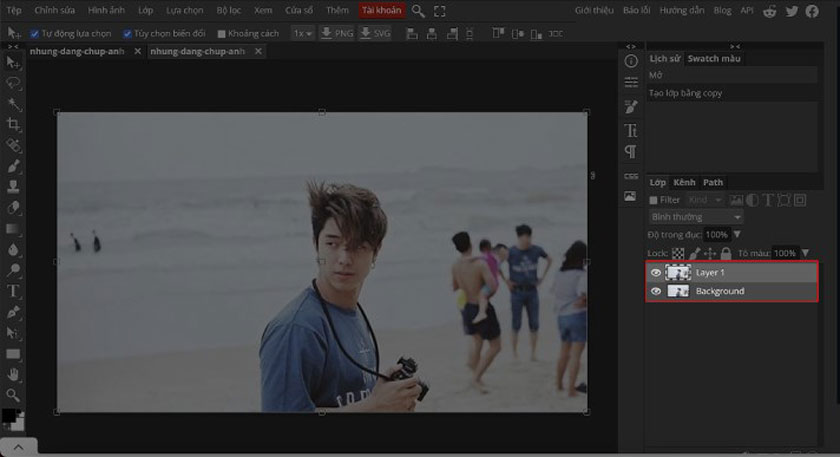
Task: Collapse the left toolbar arrows
Action: (x=13, y=47)
